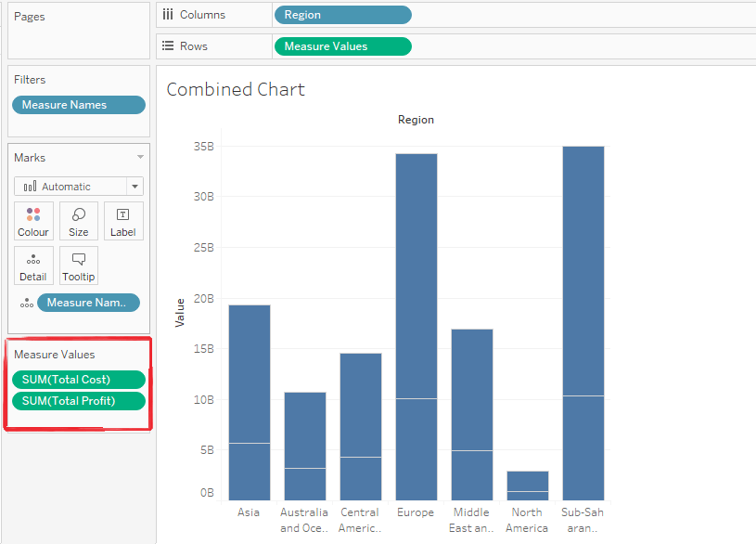Click the Value axis label

180,313
